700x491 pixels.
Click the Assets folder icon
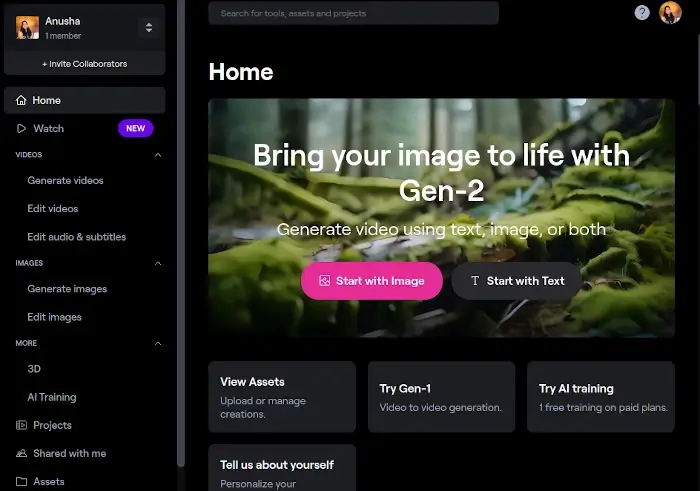[x=21, y=482]
